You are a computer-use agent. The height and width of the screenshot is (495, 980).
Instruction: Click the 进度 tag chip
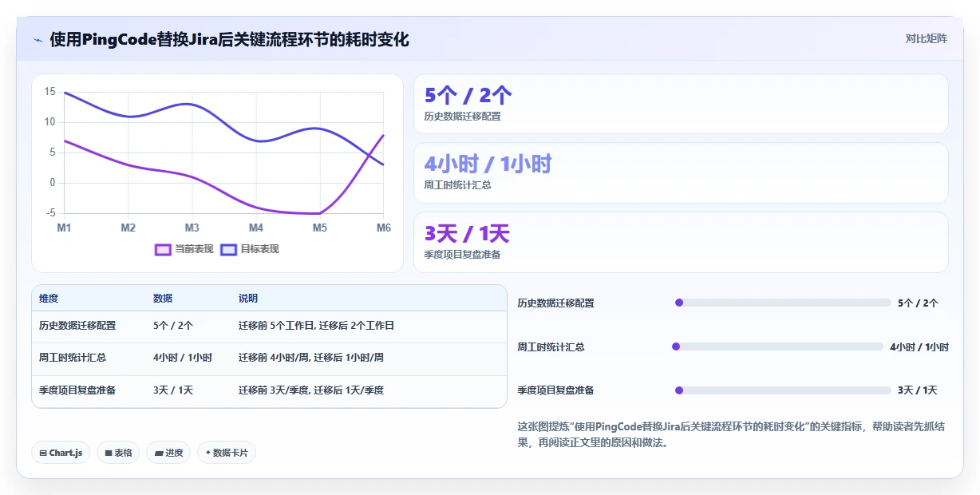168,453
